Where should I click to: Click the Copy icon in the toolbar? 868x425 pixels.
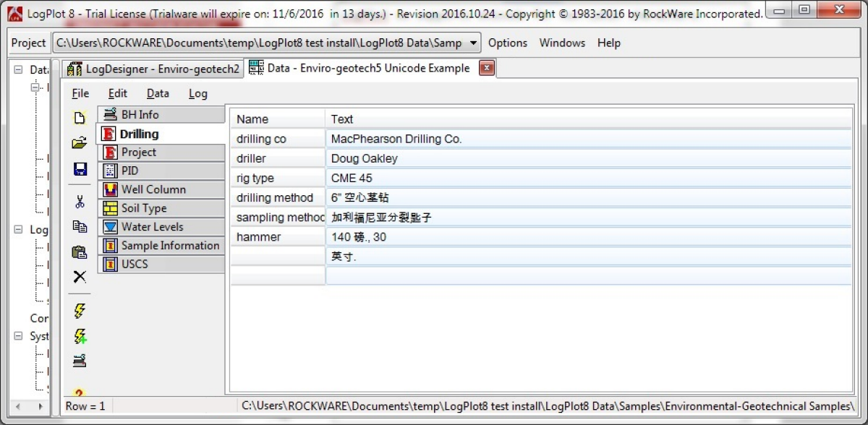80,227
